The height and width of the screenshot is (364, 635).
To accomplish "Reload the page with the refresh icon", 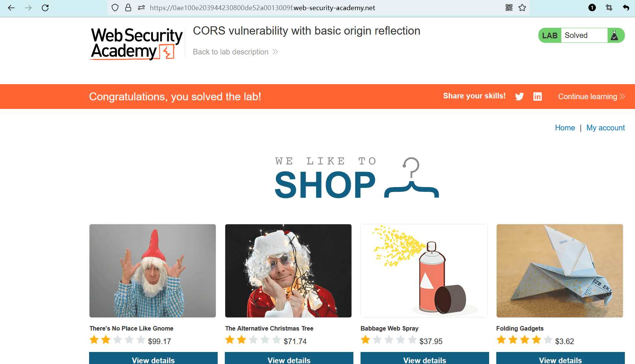I will pos(45,8).
